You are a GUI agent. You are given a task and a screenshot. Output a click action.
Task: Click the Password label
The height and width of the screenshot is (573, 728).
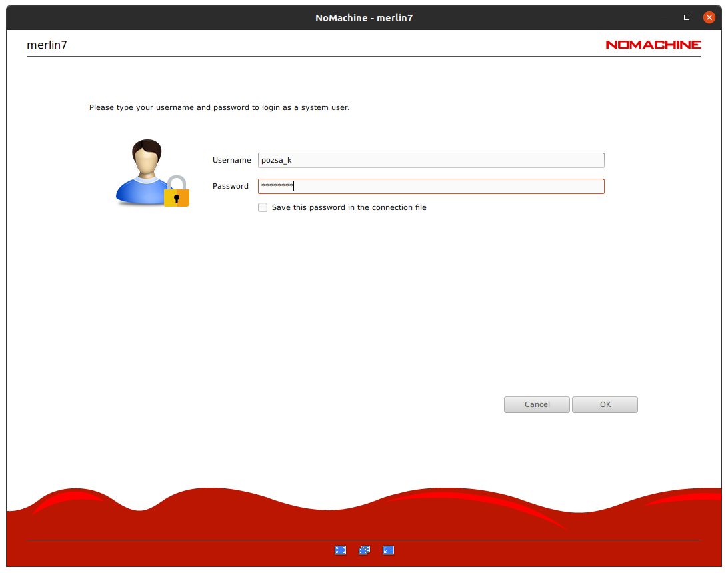230,186
